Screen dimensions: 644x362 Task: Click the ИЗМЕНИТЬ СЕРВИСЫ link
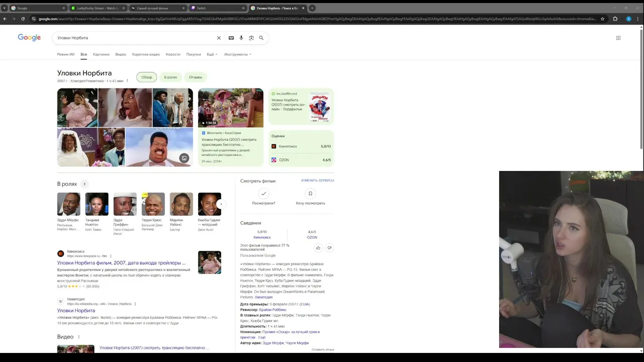(x=317, y=180)
